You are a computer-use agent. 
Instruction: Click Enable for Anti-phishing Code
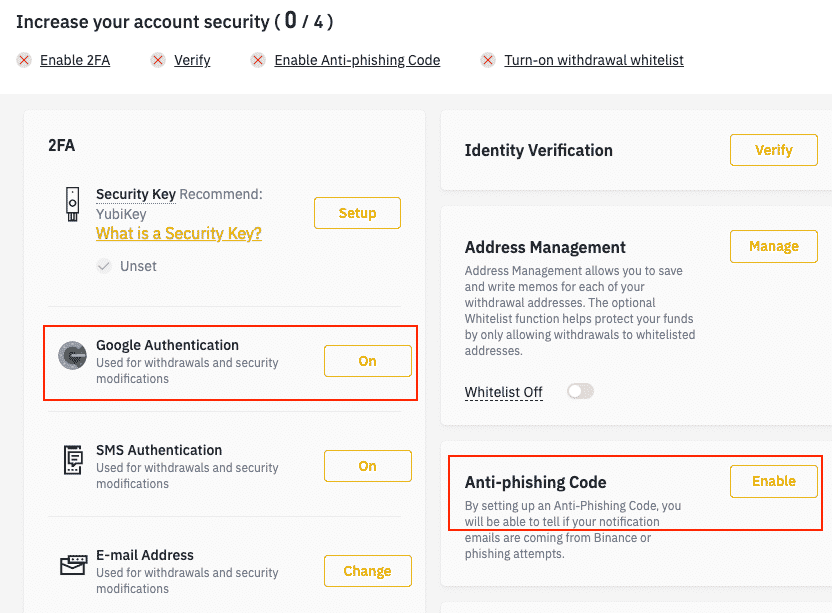[x=774, y=481]
